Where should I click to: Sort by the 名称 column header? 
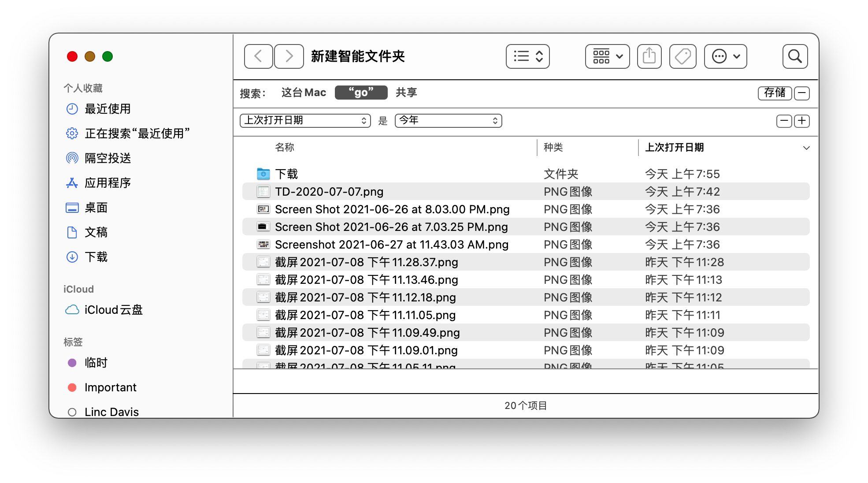tap(285, 148)
